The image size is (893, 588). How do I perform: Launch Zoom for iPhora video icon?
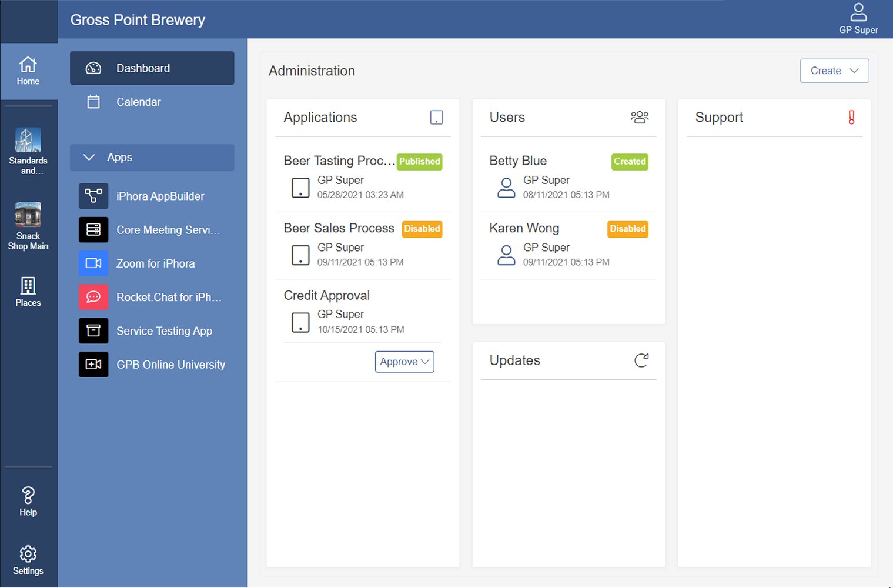click(x=93, y=263)
